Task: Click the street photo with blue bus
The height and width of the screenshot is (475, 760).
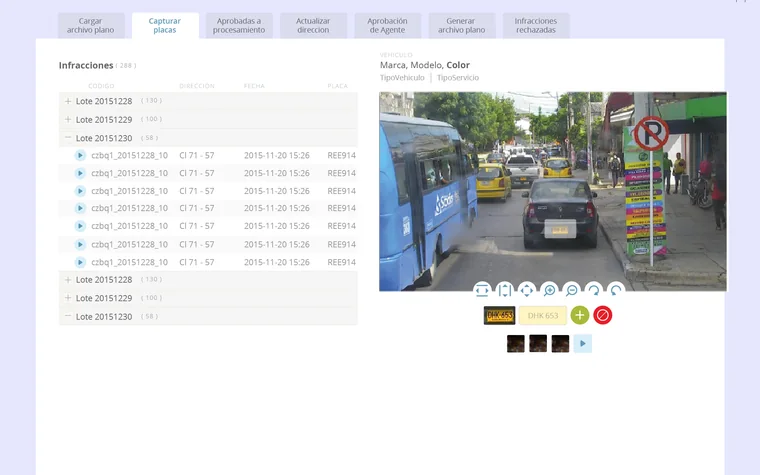Action: tap(553, 191)
